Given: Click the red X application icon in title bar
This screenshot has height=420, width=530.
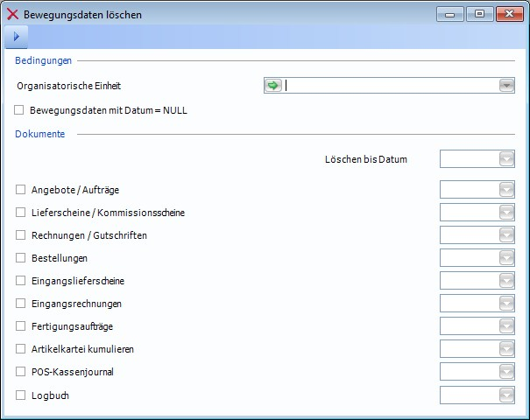Looking at the screenshot, I should (13, 15).
